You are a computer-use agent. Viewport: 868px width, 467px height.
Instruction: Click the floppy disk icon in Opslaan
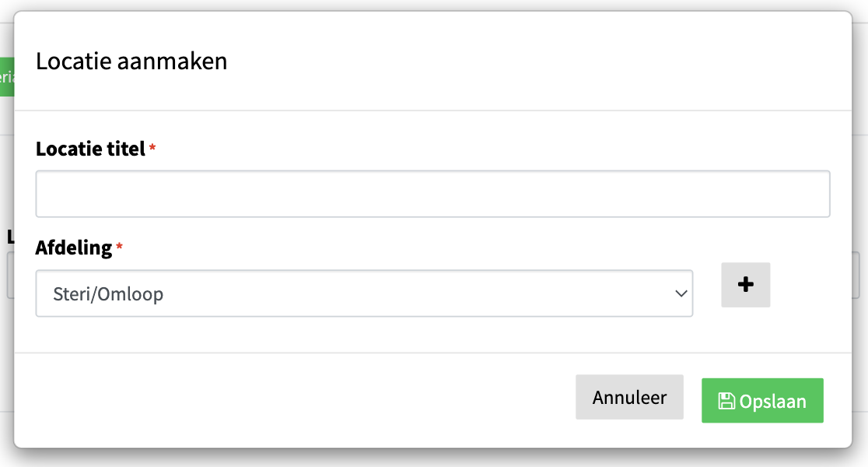point(726,401)
